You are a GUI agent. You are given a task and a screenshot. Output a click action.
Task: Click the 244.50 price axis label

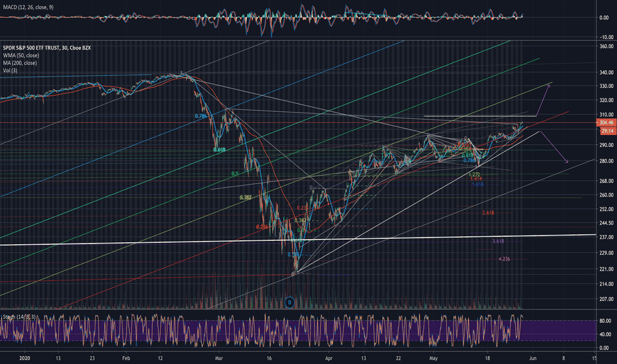(606, 223)
